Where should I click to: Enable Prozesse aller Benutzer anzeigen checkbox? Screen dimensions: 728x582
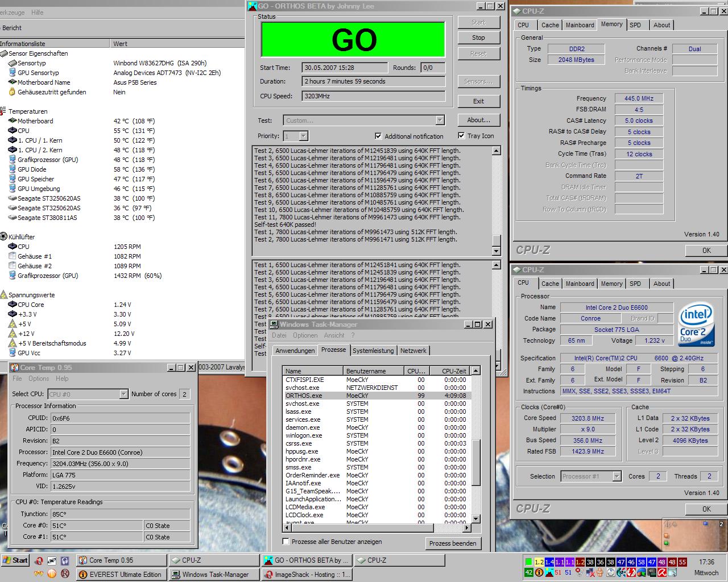286,541
